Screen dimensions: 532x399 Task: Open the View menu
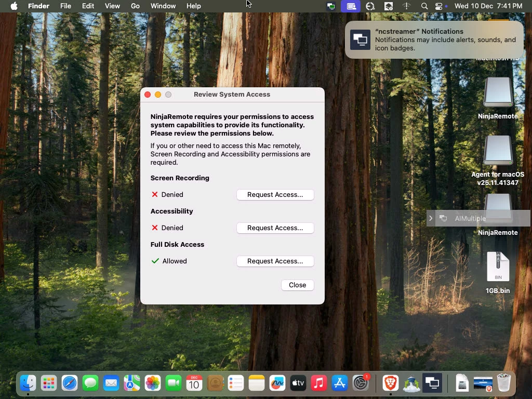point(112,6)
